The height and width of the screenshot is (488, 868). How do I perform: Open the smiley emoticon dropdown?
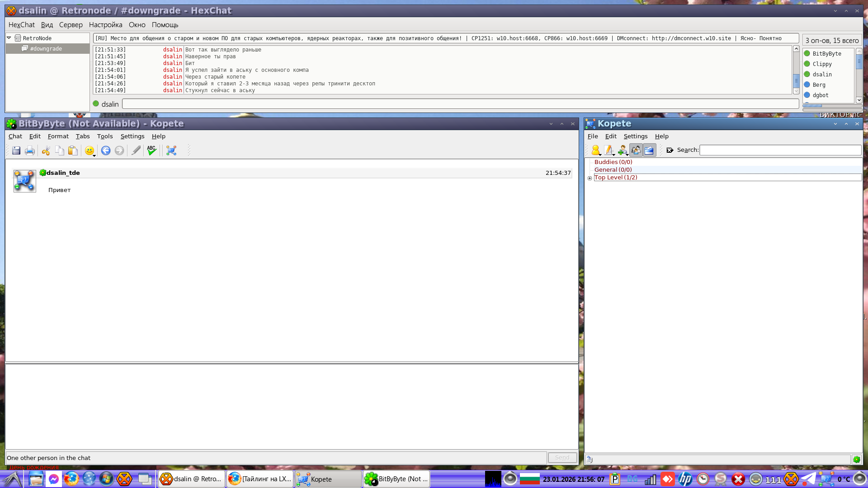pos(90,150)
